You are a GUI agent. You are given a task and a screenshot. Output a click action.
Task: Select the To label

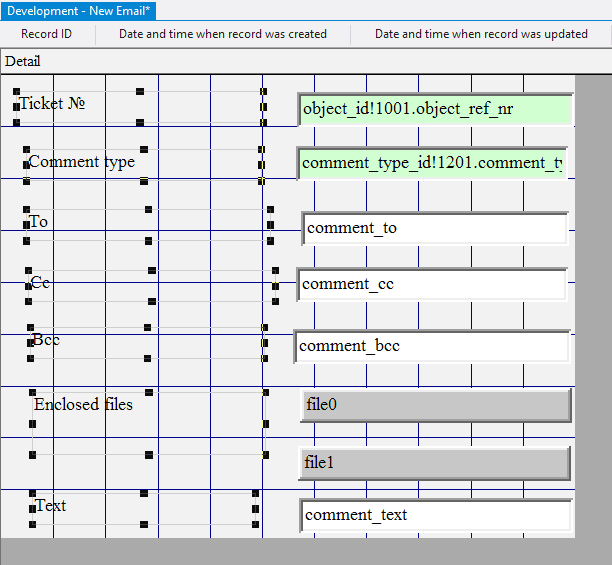(x=39, y=221)
